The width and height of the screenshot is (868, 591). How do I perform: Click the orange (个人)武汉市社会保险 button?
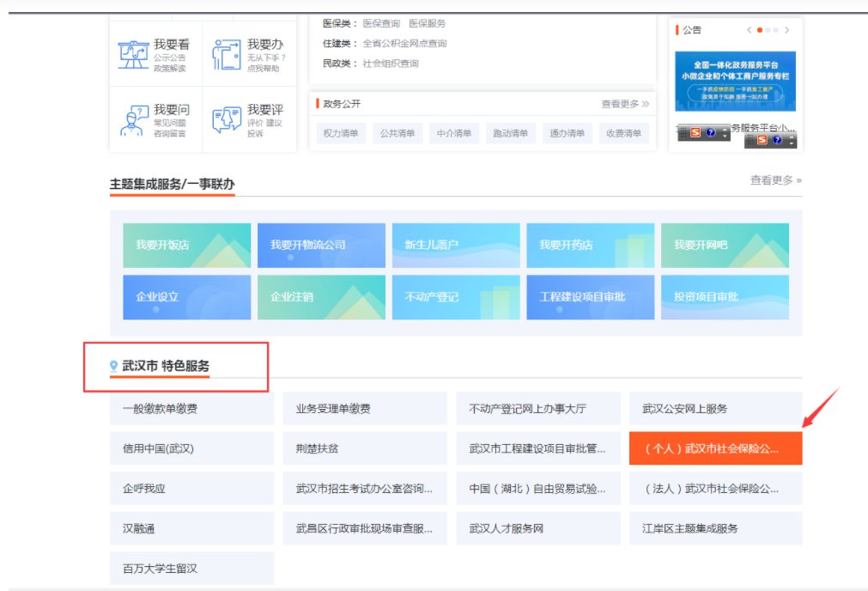pyautogui.click(x=715, y=448)
